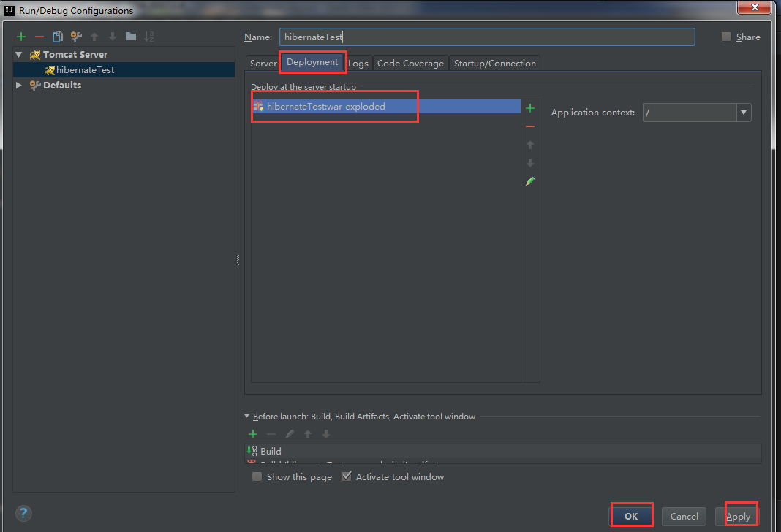This screenshot has width=781, height=532.
Task: Switch to the Server tab
Action: pos(263,63)
